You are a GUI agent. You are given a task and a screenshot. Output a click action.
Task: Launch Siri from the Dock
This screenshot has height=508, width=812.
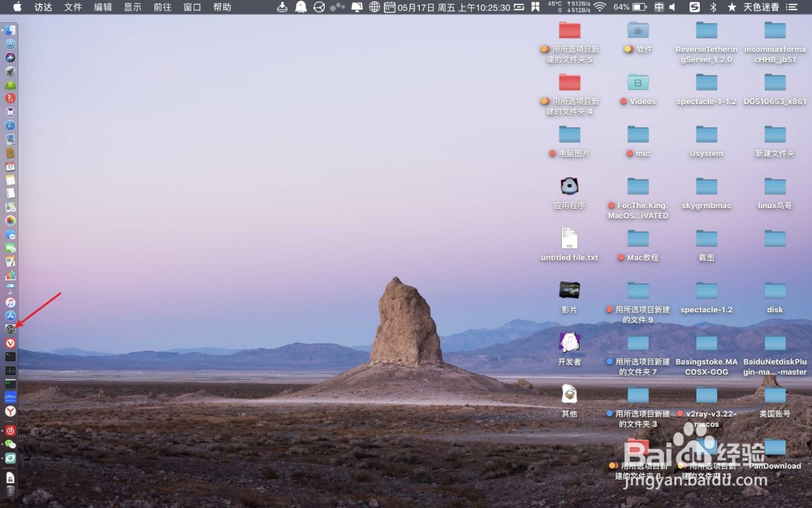pyautogui.click(x=11, y=58)
